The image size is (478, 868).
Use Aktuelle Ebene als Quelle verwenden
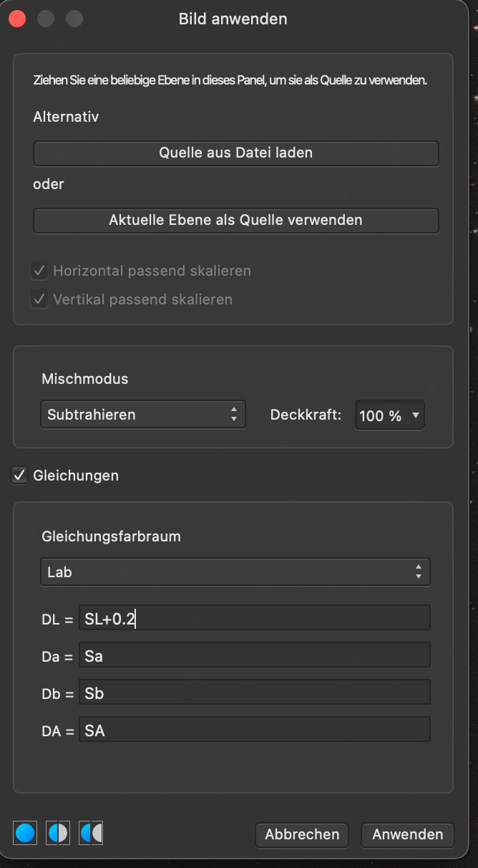click(x=235, y=220)
